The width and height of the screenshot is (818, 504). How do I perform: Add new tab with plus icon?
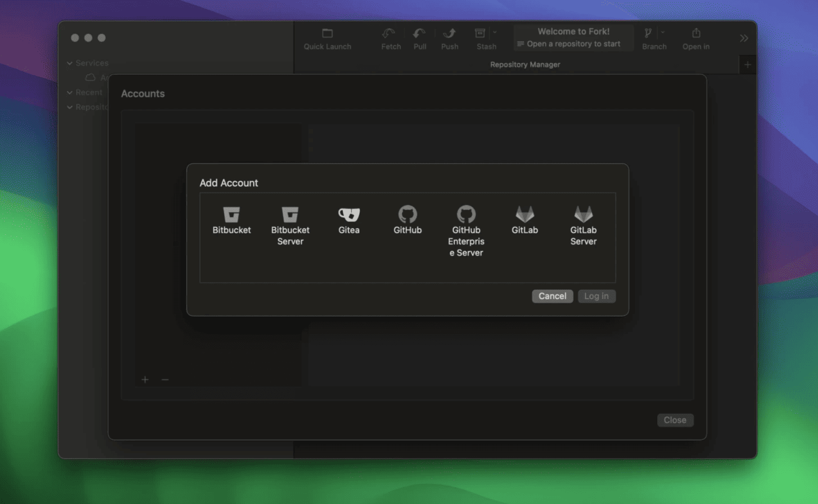point(748,65)
